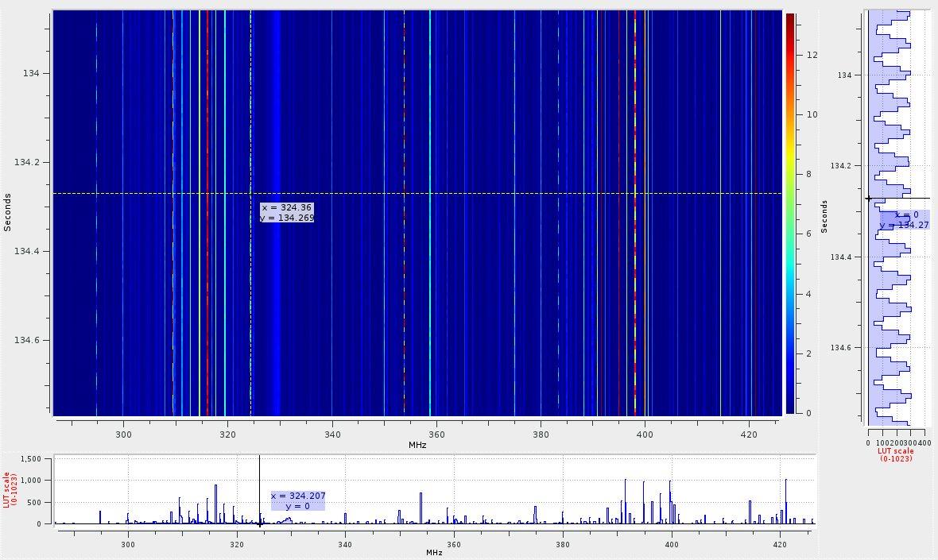
Task: Select the colorbar tick label 10
Action: tap(812, 114)
